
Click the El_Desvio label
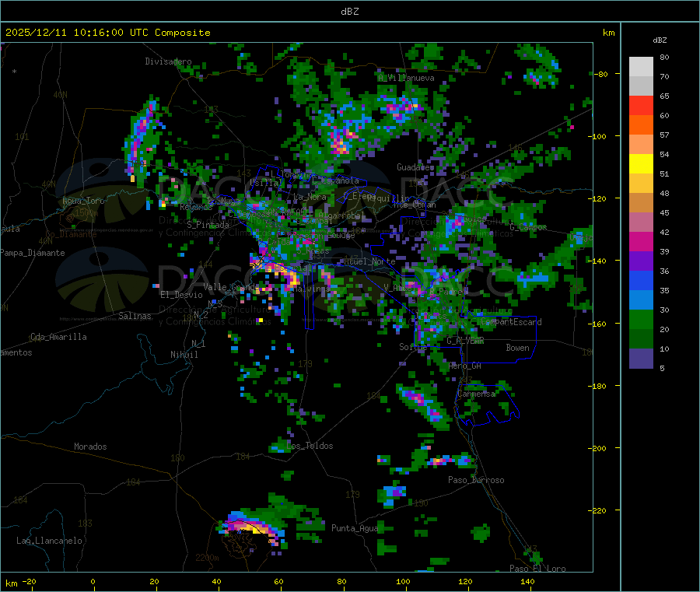point(181,295)
